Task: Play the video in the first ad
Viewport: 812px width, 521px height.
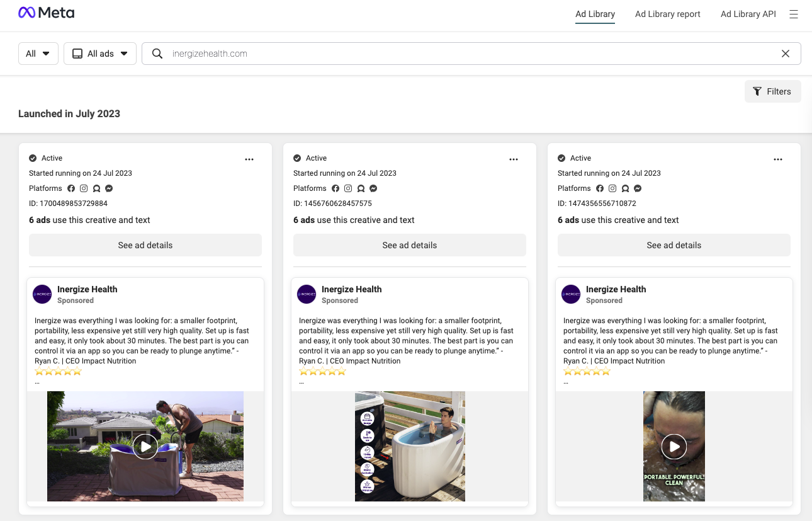Action: pyautogui.click(x=145, y=446)
